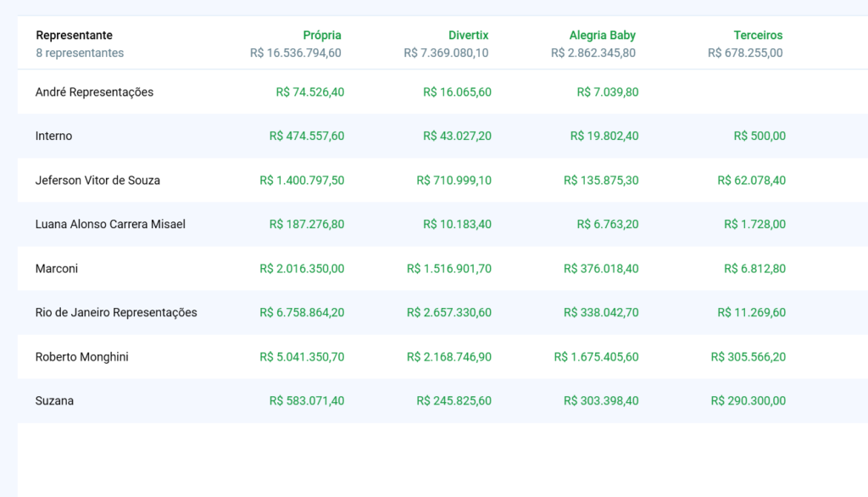The height and width of the screenshot is (497, 868).
Task: Select the Própria column header
Action: (x=322, y=36)
